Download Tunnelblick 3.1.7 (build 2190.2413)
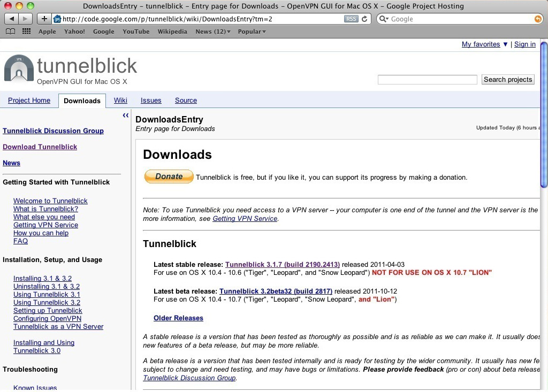The height and width of the screenshot is (392, 548). pos(283,265)
